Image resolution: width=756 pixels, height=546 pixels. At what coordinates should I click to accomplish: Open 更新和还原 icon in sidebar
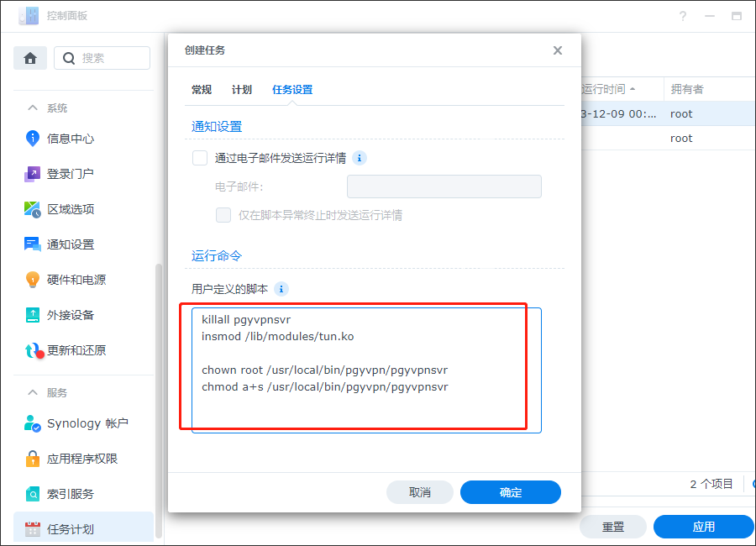(34, 350)
